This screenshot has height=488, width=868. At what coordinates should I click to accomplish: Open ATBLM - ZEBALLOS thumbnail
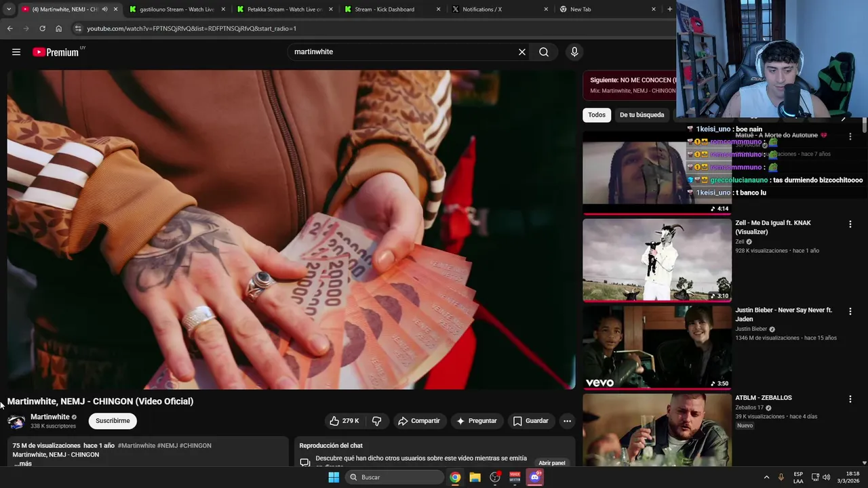click(657, 430)
